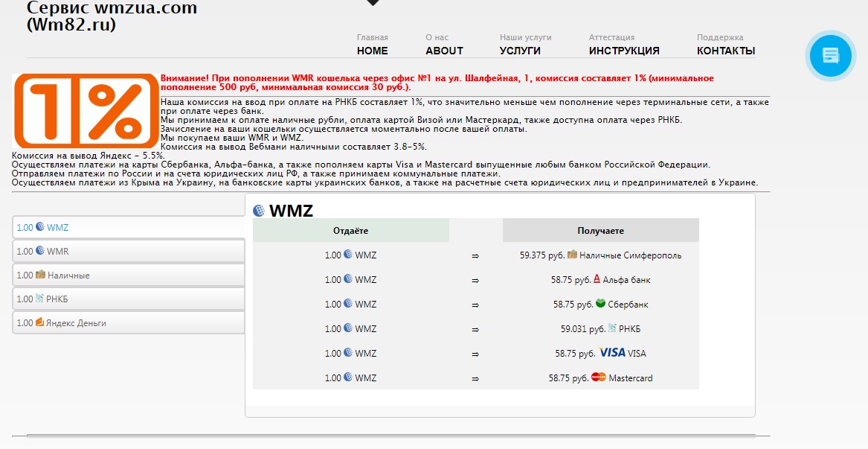
Task: Open the ИНСТРУКЦИЯ menu item
Action: coord(624,51)
